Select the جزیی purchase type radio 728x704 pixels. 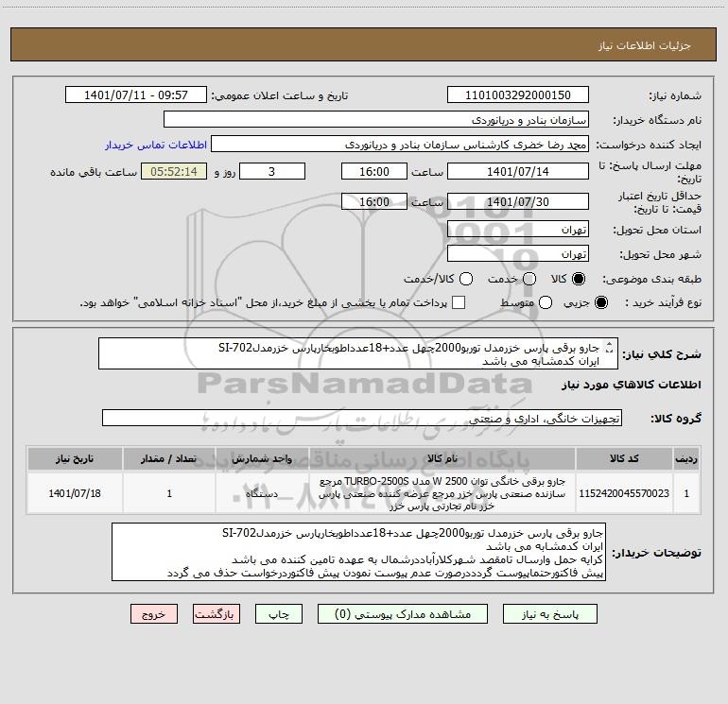pos(601,302)
